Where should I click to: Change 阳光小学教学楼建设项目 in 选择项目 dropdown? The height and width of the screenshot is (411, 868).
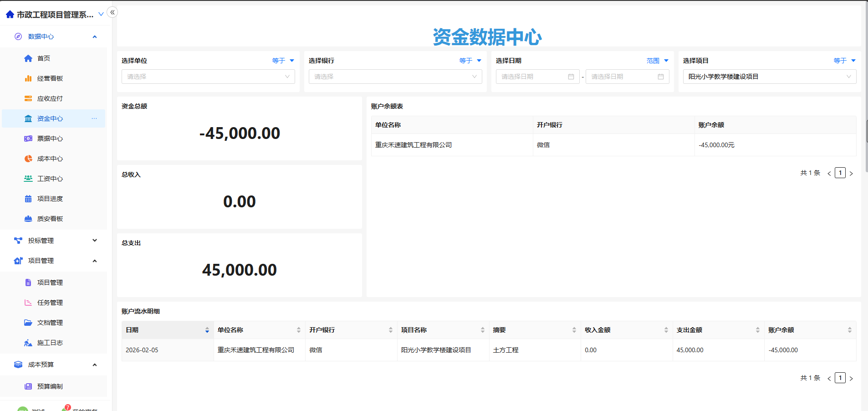[x=769, y=76]
